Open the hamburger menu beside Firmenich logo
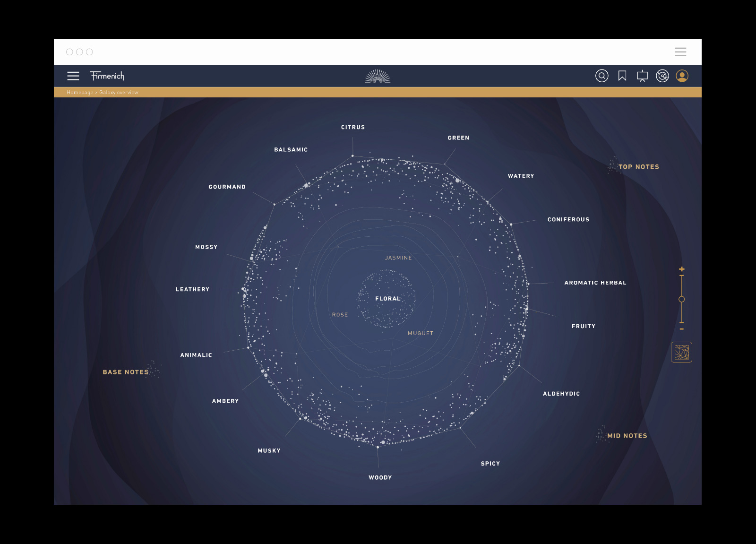 73,76
